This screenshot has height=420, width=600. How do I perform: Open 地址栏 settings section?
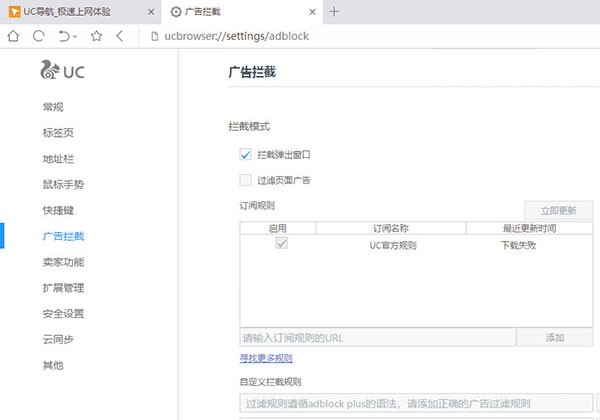(58, 158)
